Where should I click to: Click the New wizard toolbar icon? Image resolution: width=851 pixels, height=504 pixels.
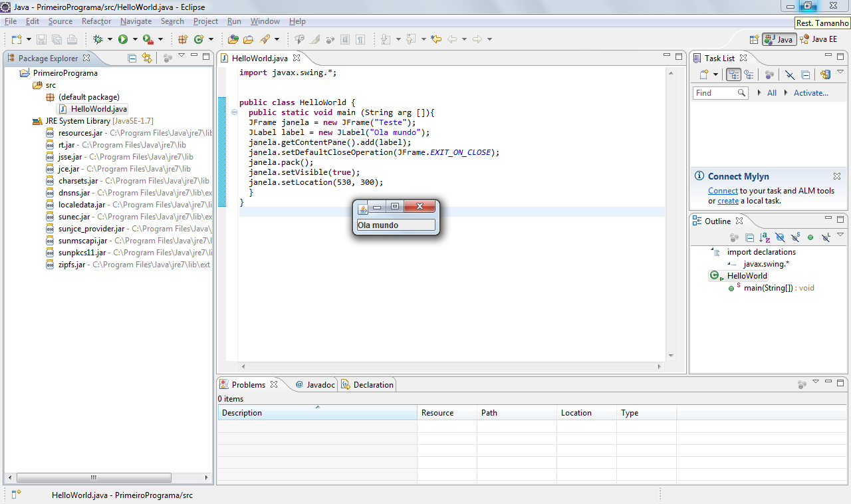16,39
